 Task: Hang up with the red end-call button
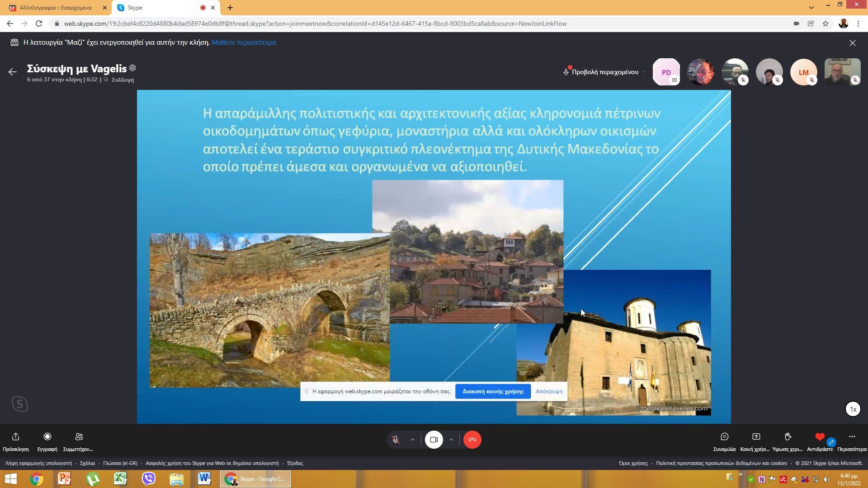[x=472, y=440]
